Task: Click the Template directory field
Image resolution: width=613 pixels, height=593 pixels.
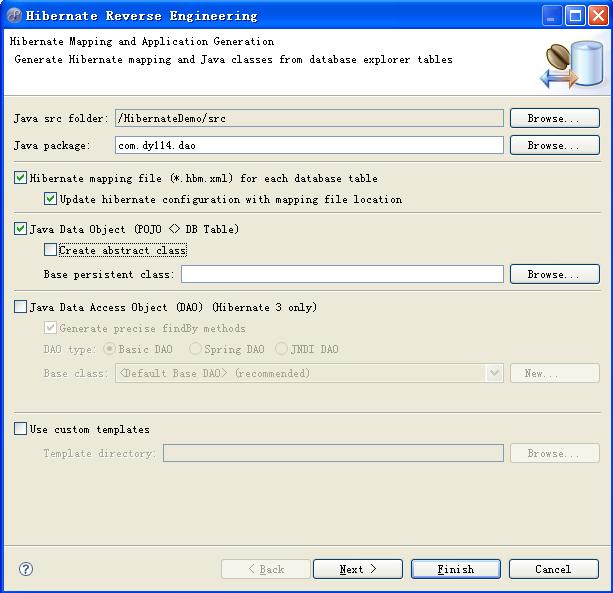Action: (333, 453)
